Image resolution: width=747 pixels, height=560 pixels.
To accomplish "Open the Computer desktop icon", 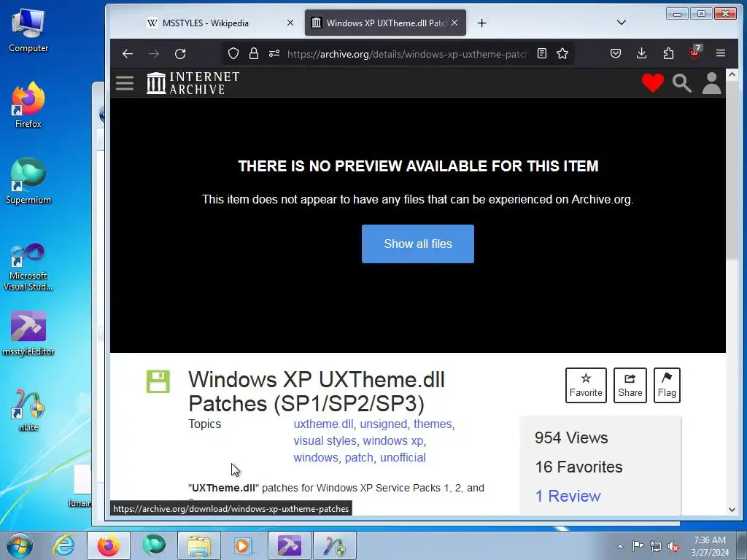I will tap(28, 30).
